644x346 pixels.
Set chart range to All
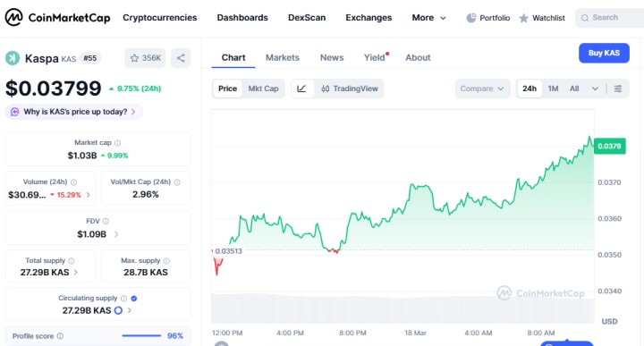pos(574,89)
